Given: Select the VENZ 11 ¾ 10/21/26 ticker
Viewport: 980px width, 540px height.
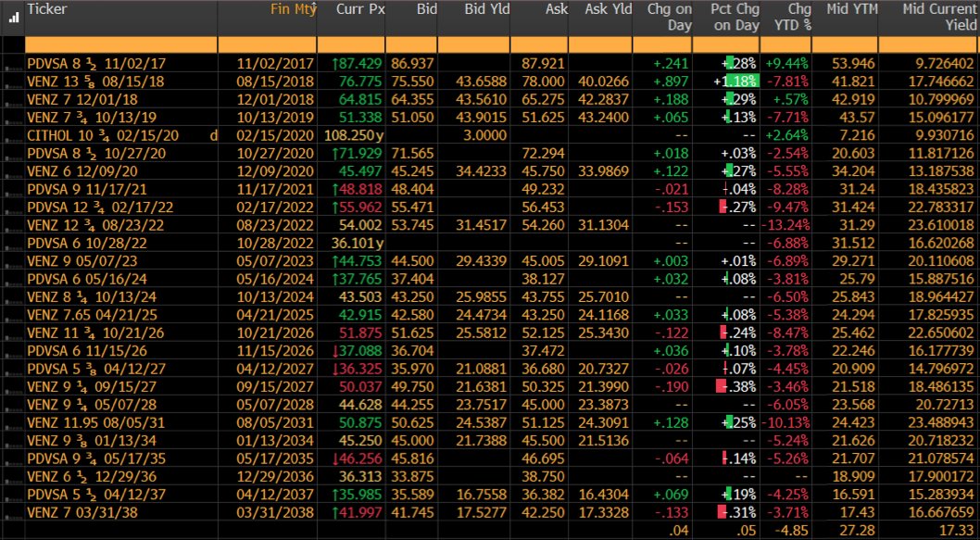Looking at the screenshot, I should (95, 333).
